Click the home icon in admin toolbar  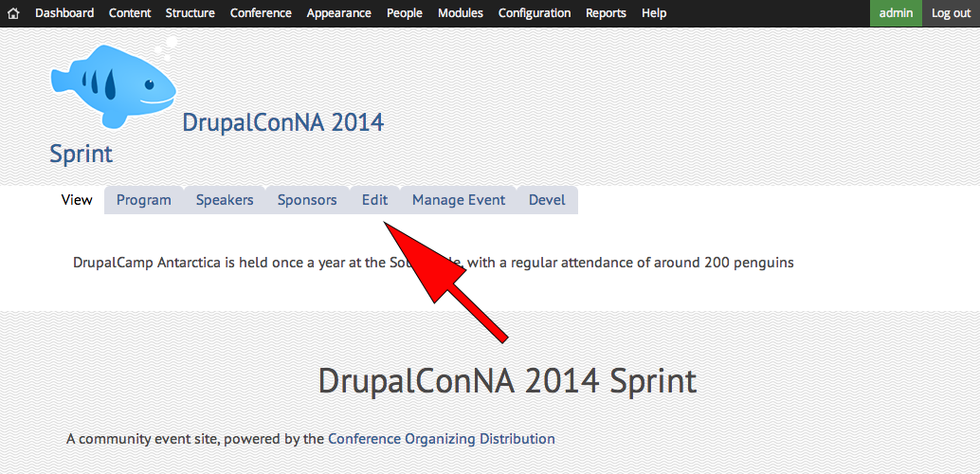pos(13,13)
